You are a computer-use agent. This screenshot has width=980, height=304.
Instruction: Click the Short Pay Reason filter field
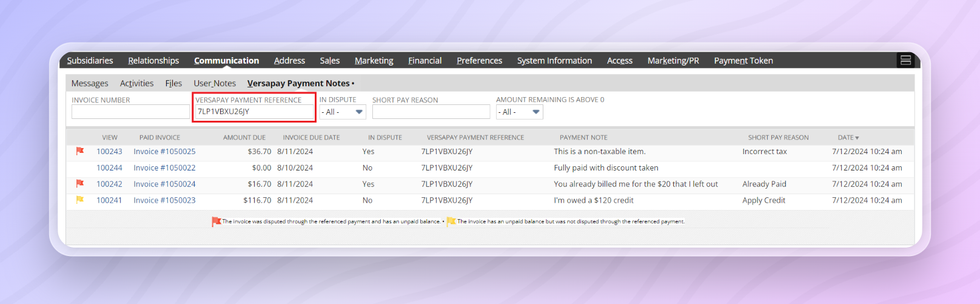[431, 112]
